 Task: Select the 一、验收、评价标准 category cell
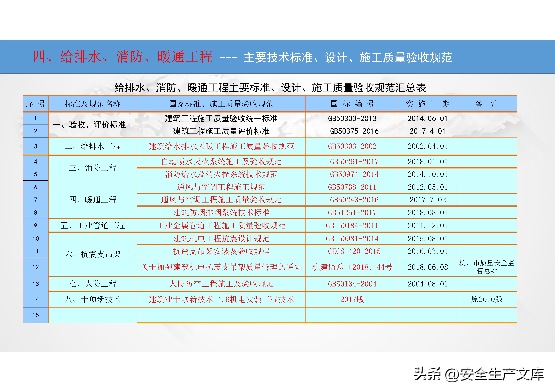coord(93,125)
